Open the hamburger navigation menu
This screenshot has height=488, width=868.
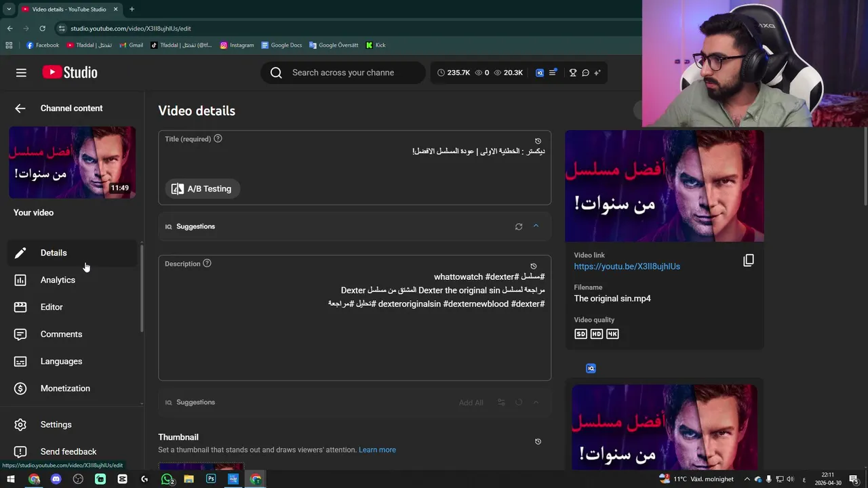pos(21,73)
